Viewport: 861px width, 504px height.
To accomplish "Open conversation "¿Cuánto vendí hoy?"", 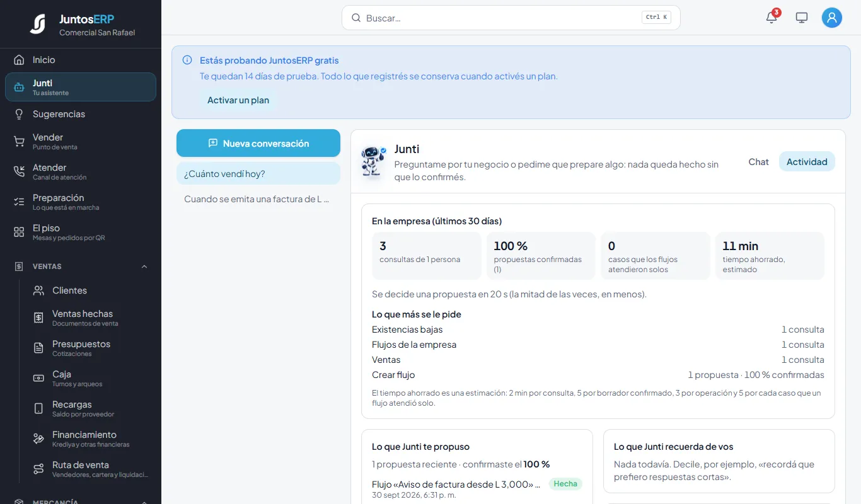I will (x=258, y=173).
